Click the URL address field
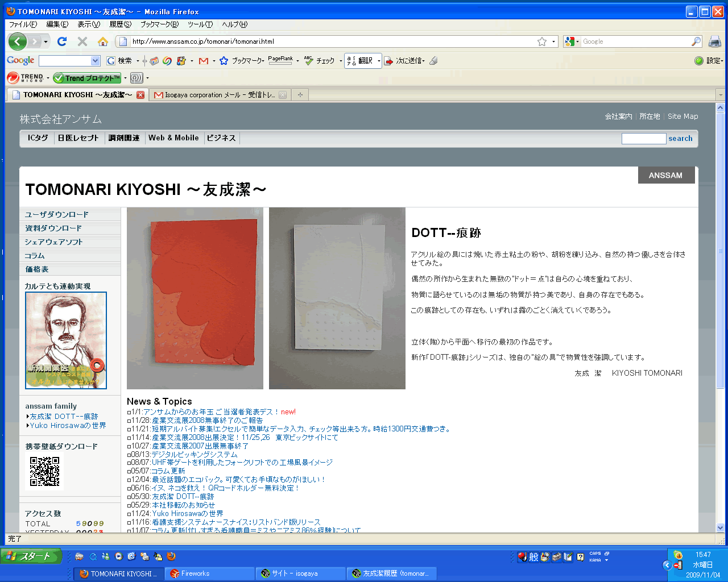This screenshot has height=582, width=728. coord(333,41)
